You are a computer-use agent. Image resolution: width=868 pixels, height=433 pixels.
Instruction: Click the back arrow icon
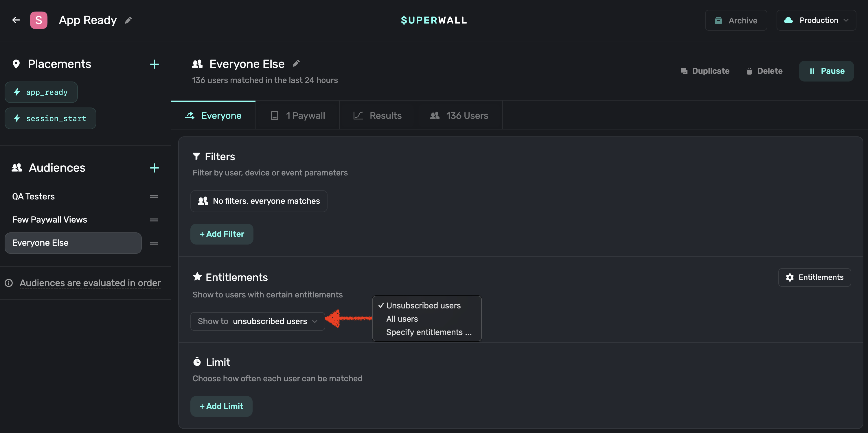(16, 20)
